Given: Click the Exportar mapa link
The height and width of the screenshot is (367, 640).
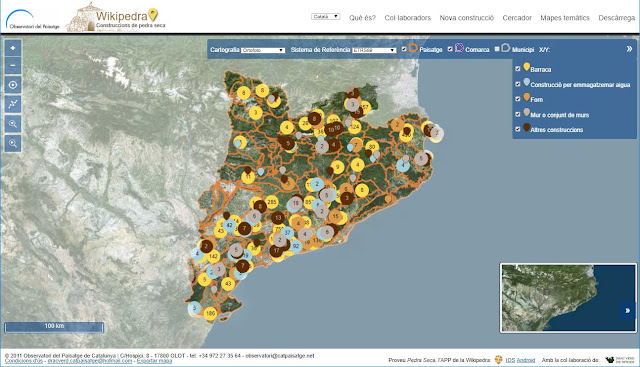Looking at the screenshot, I should click(154, 361).
